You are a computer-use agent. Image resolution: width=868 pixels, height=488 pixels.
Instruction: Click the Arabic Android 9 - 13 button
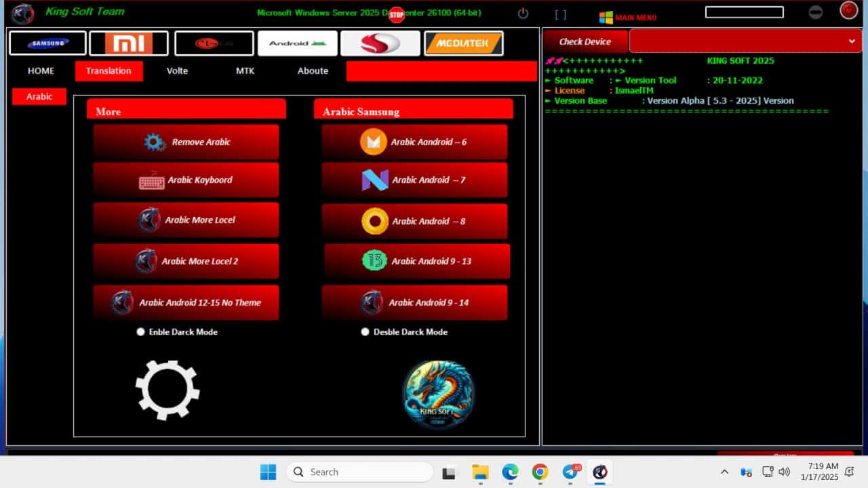tap(417, 261)
